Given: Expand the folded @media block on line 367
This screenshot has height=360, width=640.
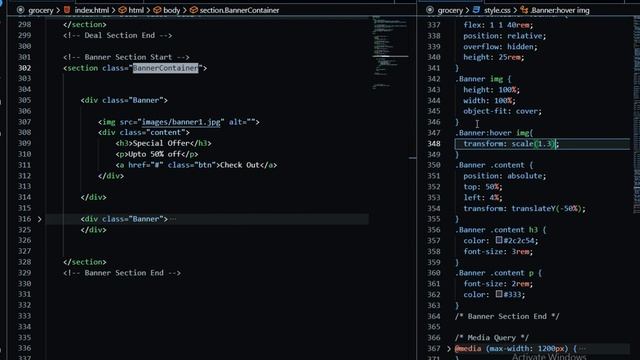Looking at the screenshot, I should 449,349.
